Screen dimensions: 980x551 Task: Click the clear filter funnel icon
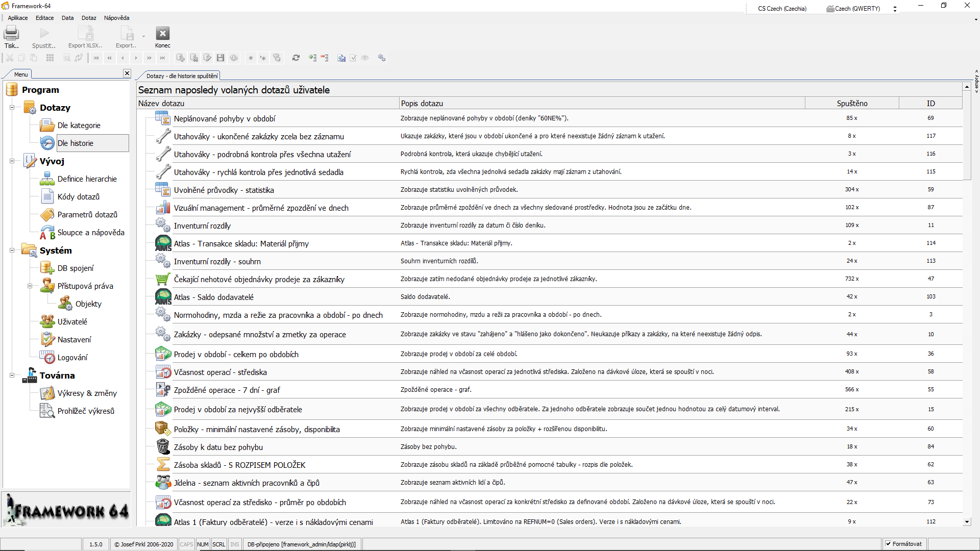(x=277, y=58)
